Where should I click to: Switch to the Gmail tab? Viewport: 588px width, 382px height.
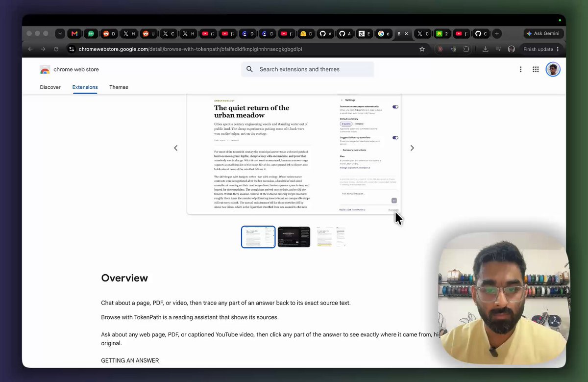(74, 34)
